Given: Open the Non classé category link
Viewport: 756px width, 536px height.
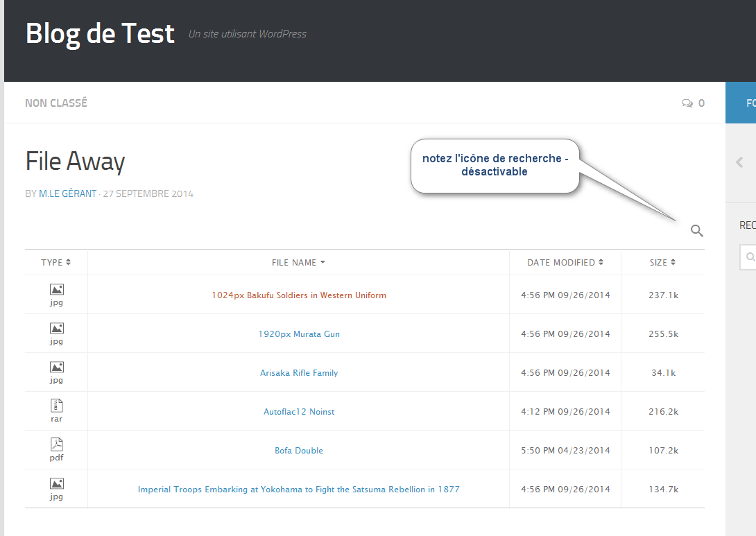Looking at the screenshot, I should click(x=56, y=103).
